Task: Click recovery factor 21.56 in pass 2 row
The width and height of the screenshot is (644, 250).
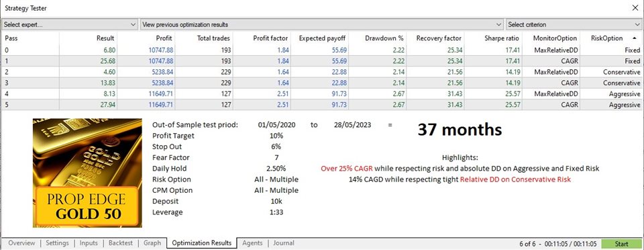Action: coord(455,72)
